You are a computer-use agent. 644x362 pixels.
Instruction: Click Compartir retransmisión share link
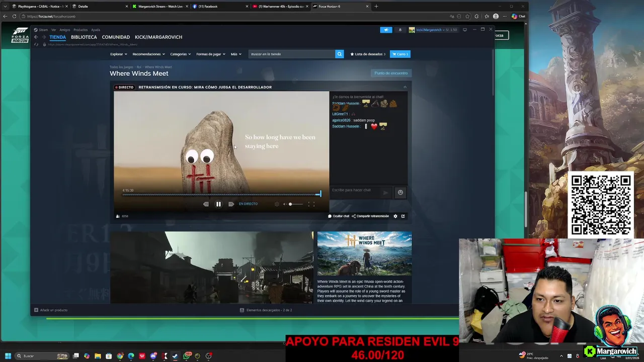[x=370, y=216]
